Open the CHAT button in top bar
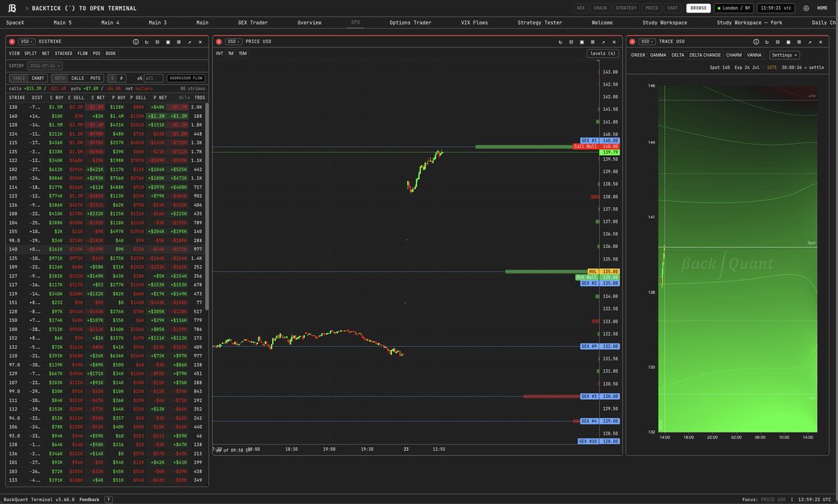 [672, 8]
